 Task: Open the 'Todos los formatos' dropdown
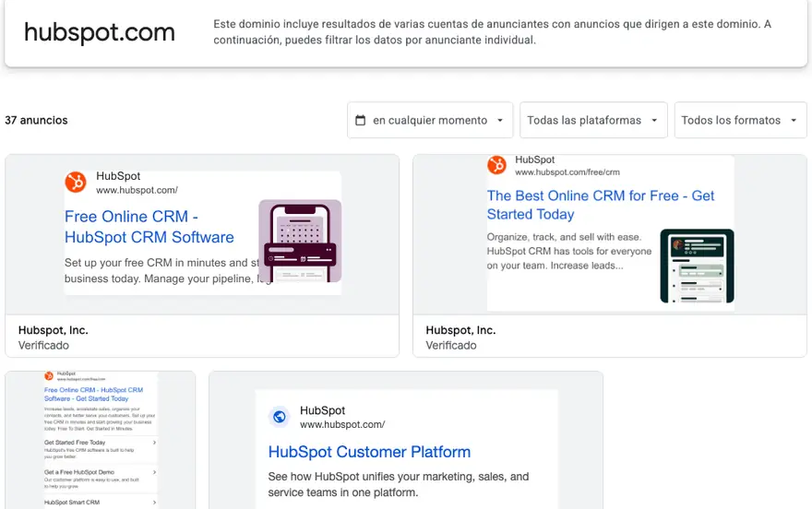tap(741, 120)
